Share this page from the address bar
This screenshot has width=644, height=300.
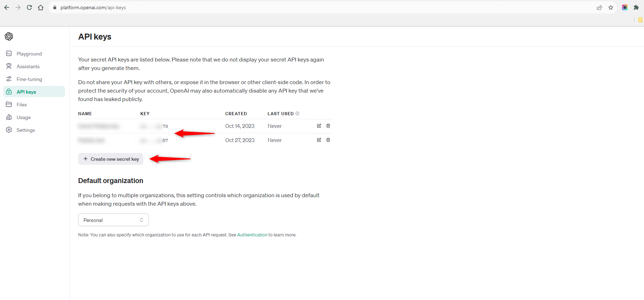click(x=599, y=7)
